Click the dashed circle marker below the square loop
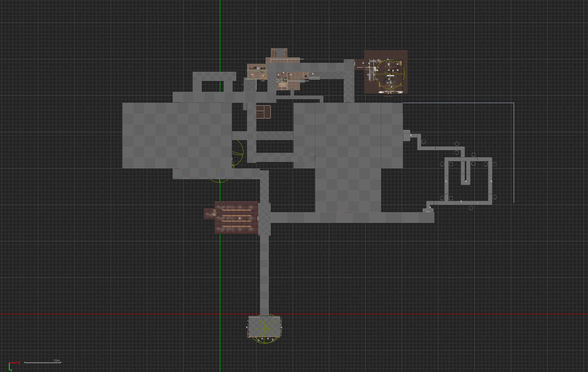Screen dimensions: 588x372 471,208
